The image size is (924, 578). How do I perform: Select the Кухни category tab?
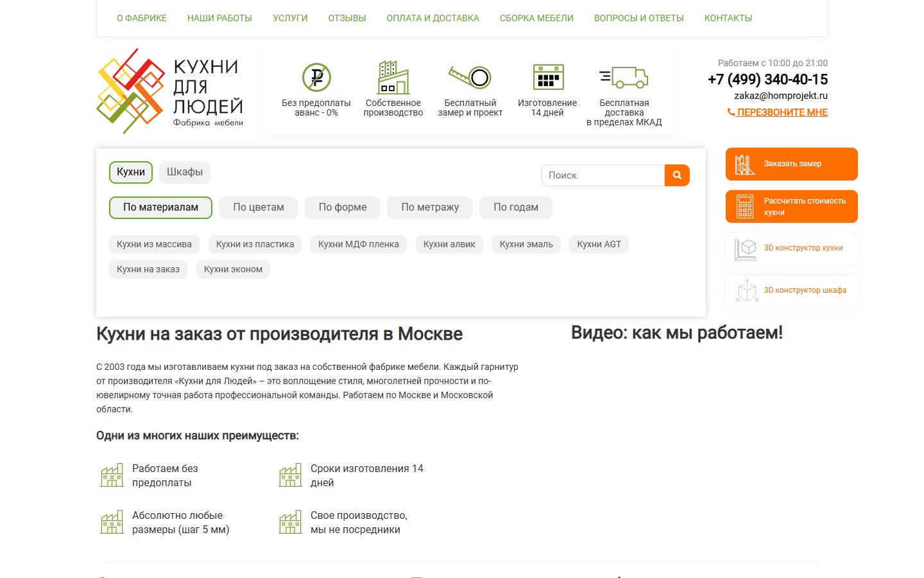tap(131, 172)
